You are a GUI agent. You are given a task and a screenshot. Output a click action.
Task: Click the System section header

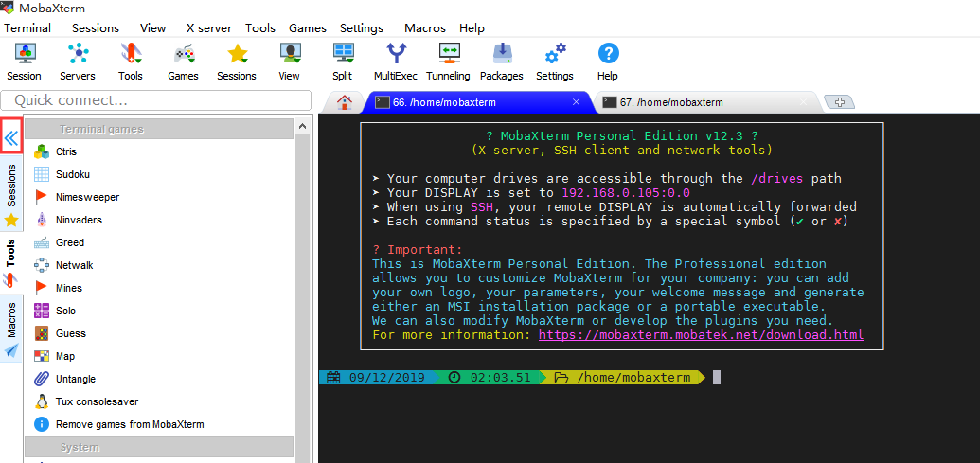159,447
